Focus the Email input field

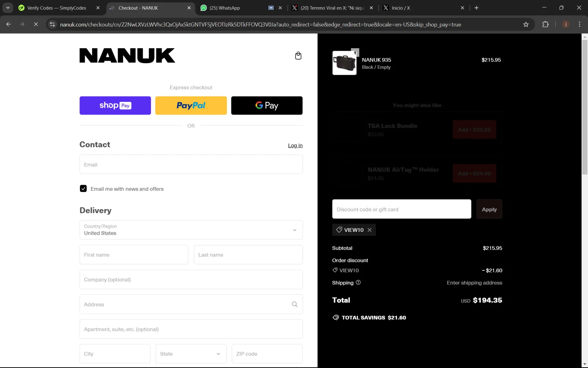pos(191,164)
